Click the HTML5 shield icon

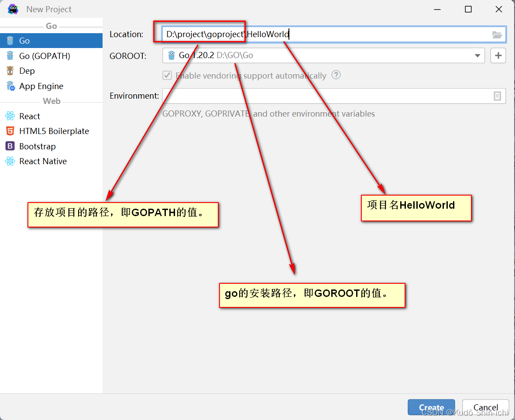[10, 131]
